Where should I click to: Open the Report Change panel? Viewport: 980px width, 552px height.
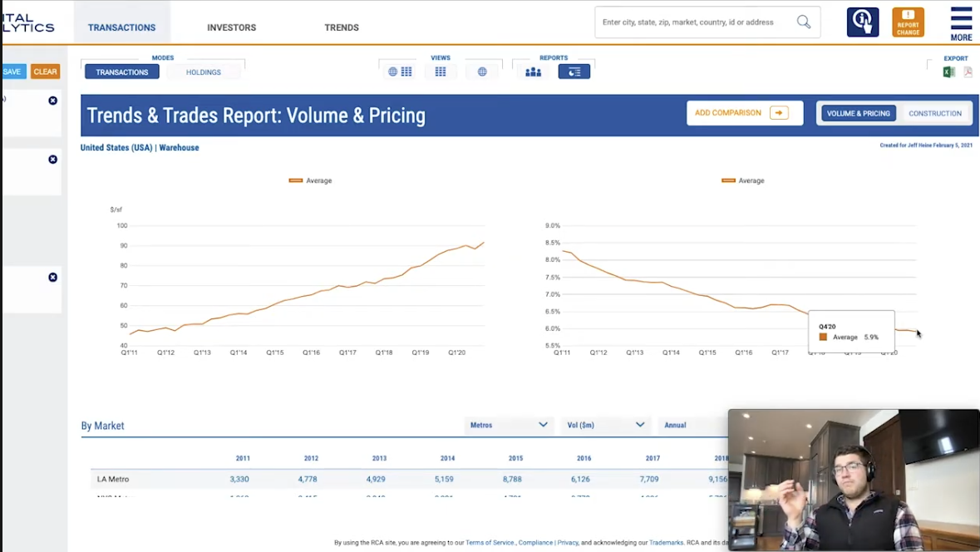908,22
